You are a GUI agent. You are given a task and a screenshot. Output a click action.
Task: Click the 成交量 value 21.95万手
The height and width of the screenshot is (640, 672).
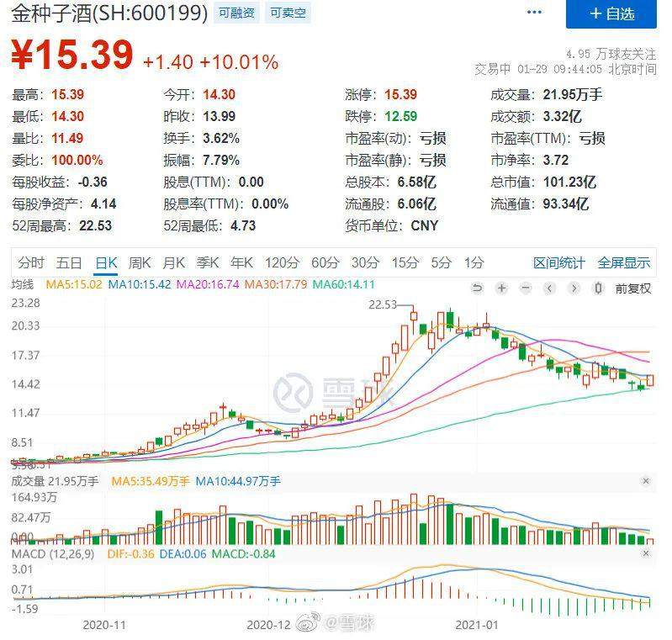pyautogui.click(x=573, y=94)
